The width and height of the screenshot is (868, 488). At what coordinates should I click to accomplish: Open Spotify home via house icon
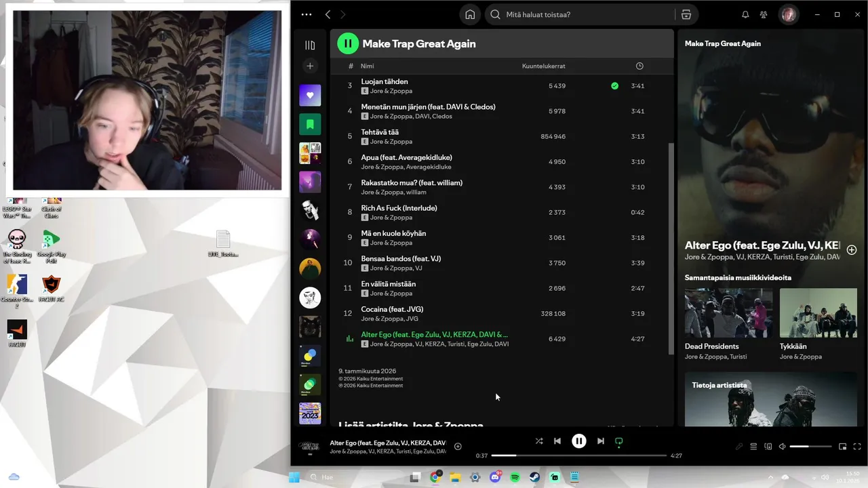(x=469, y=14)
